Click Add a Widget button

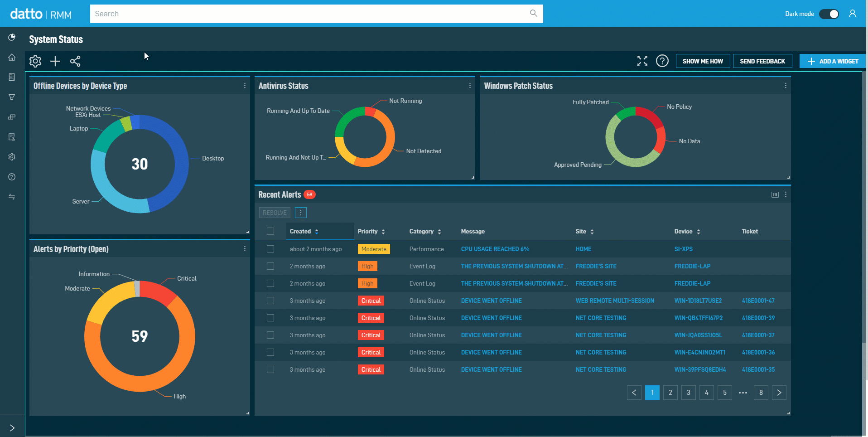[x=833, y=61]
